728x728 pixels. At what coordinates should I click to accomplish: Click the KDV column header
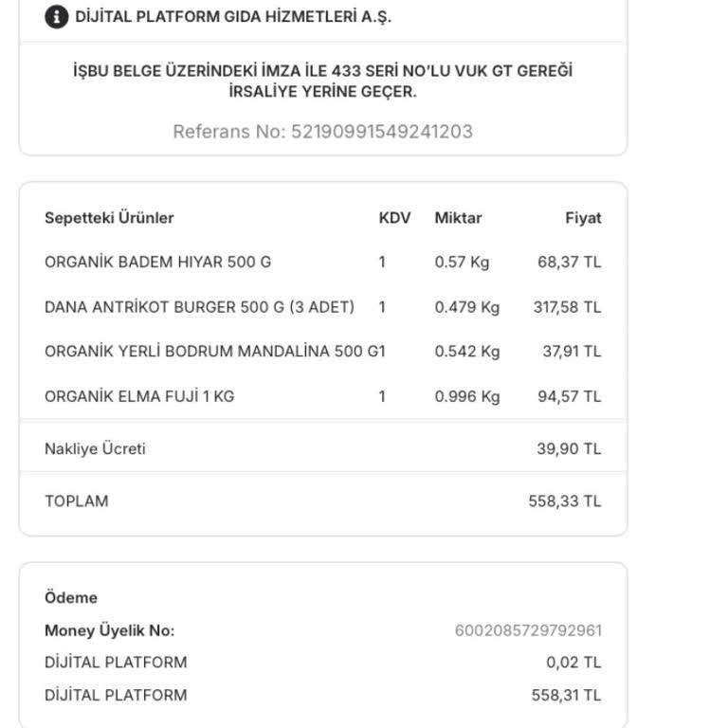click(394, 218)
